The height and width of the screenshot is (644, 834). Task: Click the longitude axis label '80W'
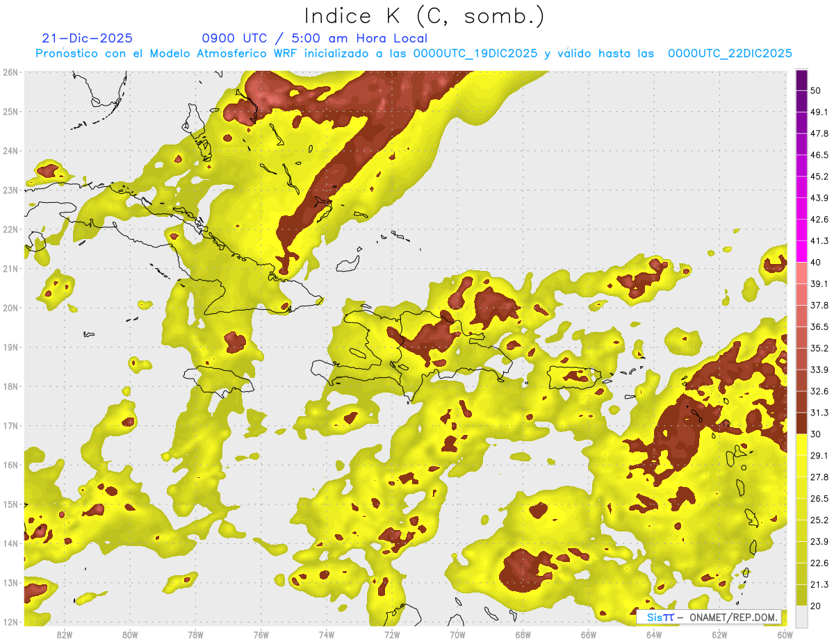click(130, 634)
